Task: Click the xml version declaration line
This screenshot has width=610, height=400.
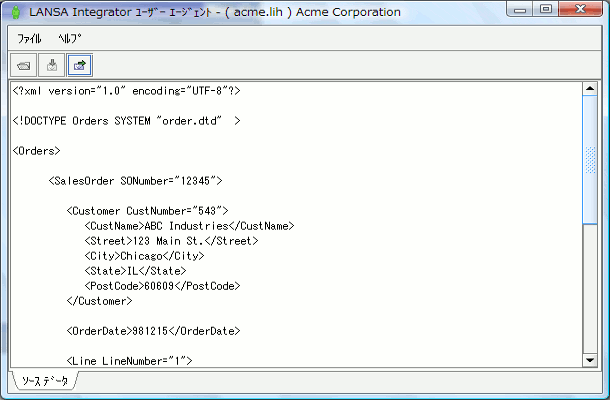Action: [126, 91]
